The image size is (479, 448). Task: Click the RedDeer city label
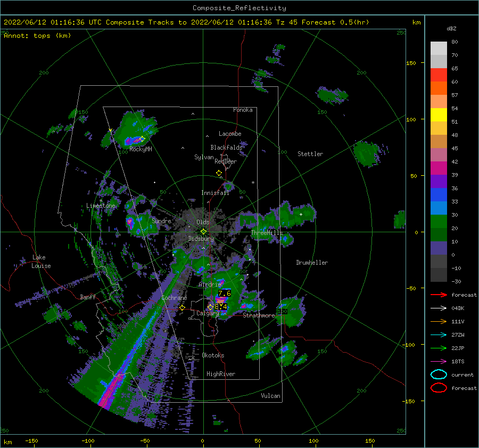[226, 161]
